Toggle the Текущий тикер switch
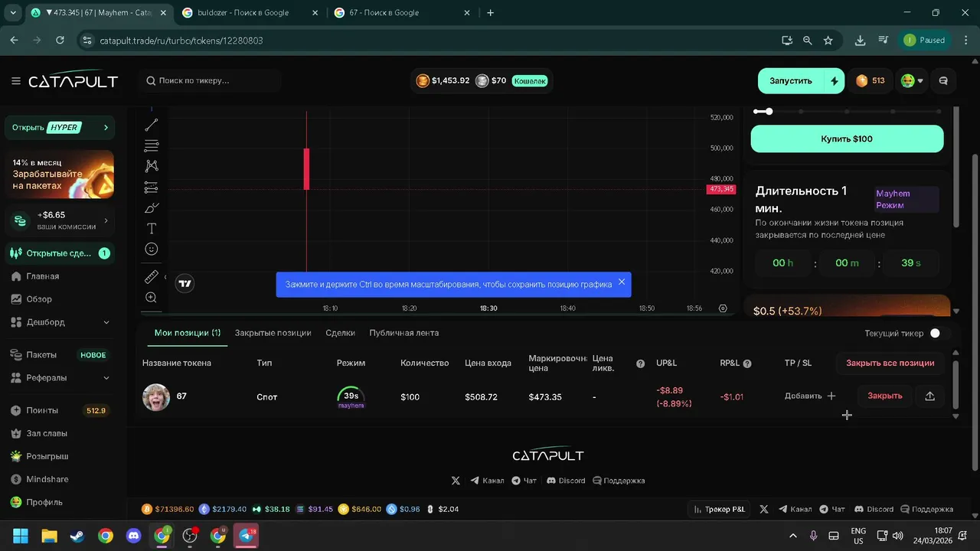 tap(939, 333)
